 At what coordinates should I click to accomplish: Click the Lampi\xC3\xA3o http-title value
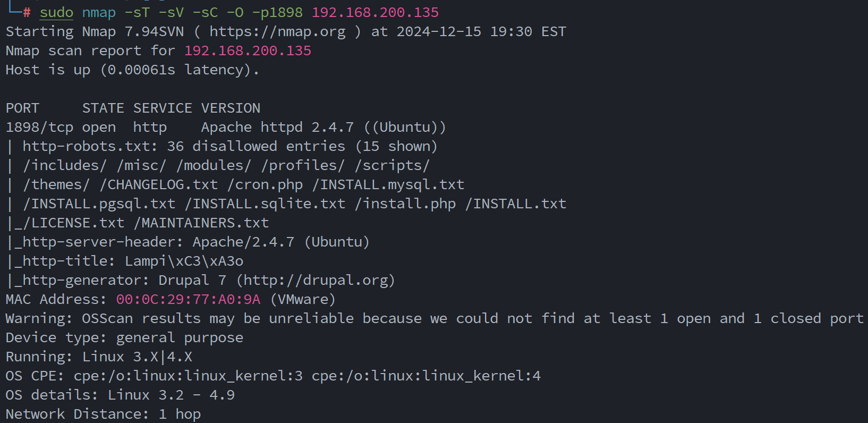pos(184,261)
